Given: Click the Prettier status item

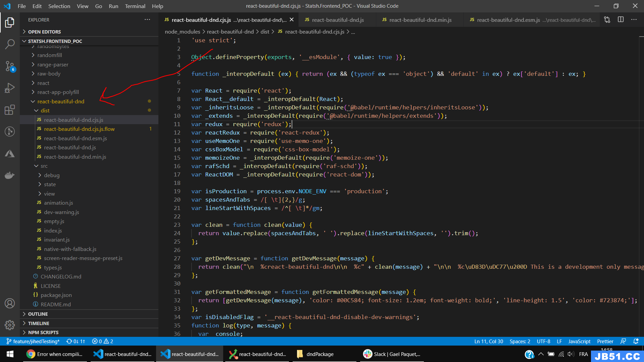Looking at the screenshot, I should point(605,341).
